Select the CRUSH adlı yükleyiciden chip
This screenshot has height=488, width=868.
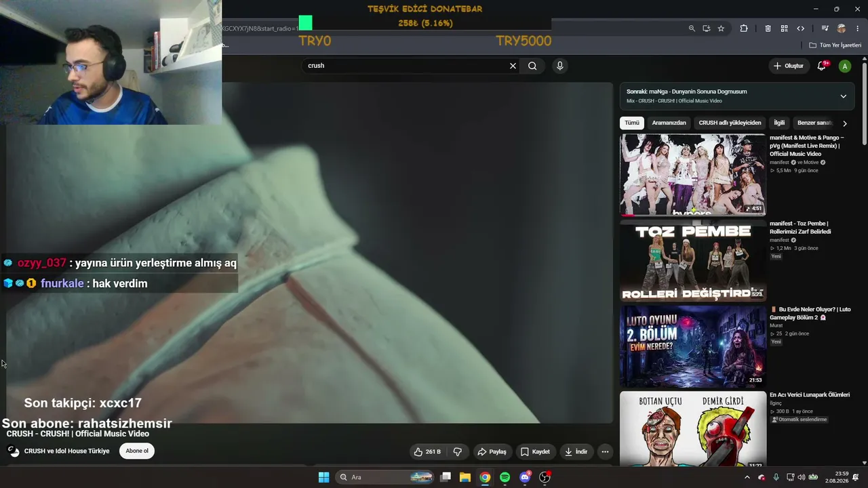coord(730,123)
